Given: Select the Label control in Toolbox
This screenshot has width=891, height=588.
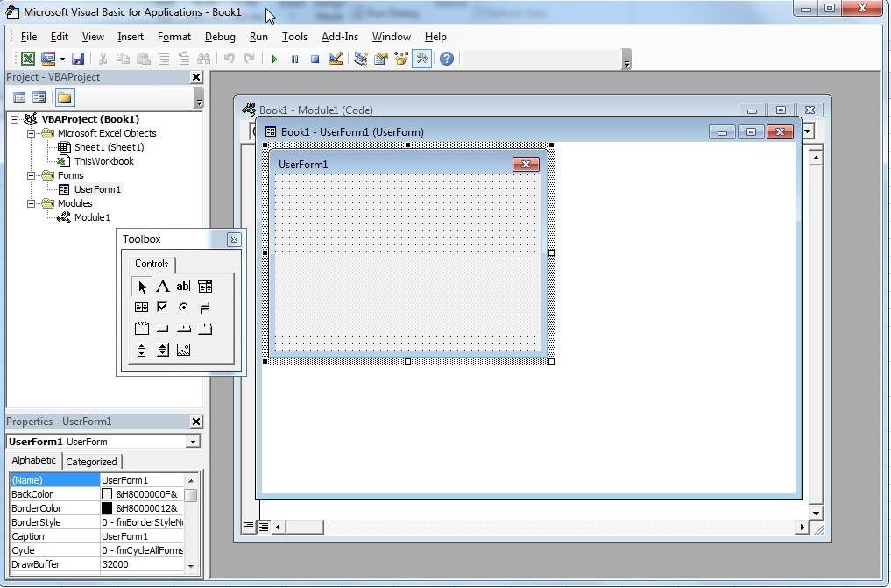Looking at the screenshot, I should [x=162, y=287].
